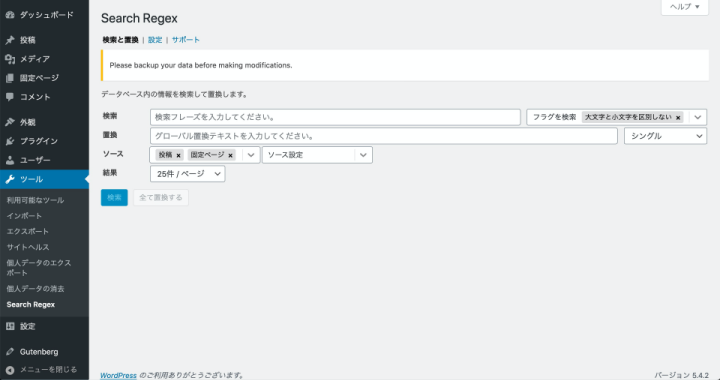
Task: Click the Posts pushpin icon
Action: pos(10,40)
